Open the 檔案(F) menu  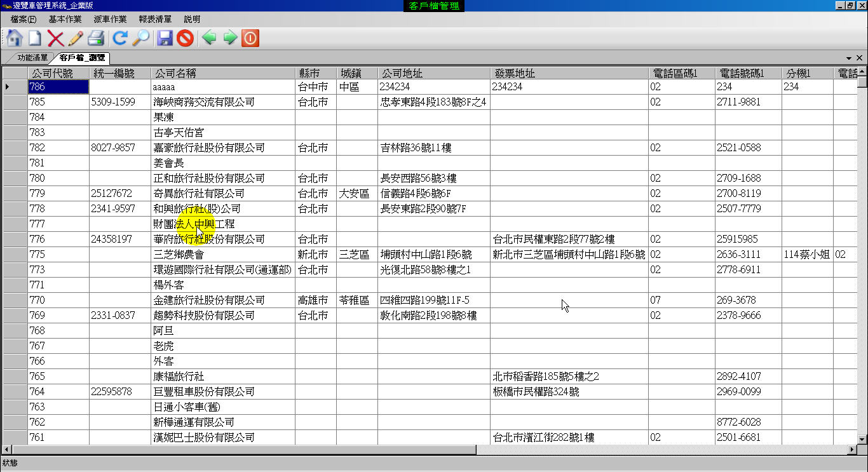(x=24, y=19)
